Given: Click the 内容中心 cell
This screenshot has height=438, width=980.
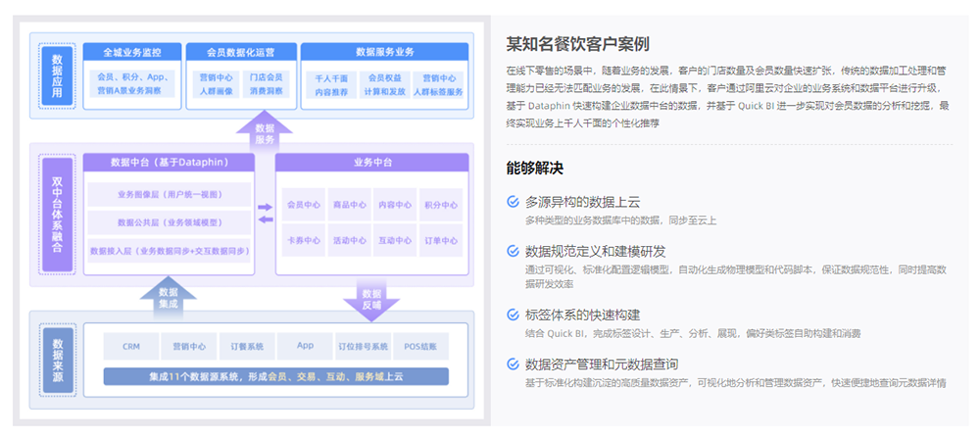Looking at the screenshot, I should 394,205.
